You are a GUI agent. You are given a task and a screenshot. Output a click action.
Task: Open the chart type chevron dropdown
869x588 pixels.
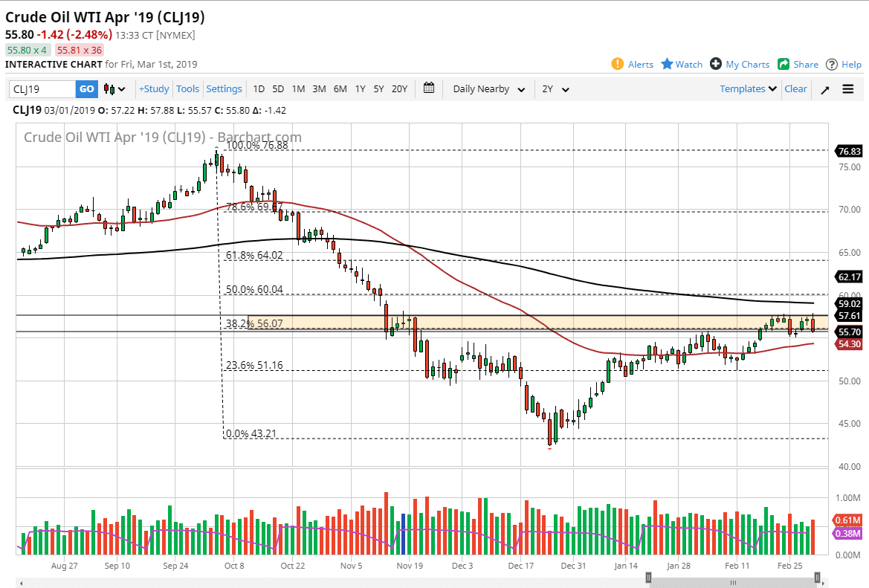(x=121, y=88)
